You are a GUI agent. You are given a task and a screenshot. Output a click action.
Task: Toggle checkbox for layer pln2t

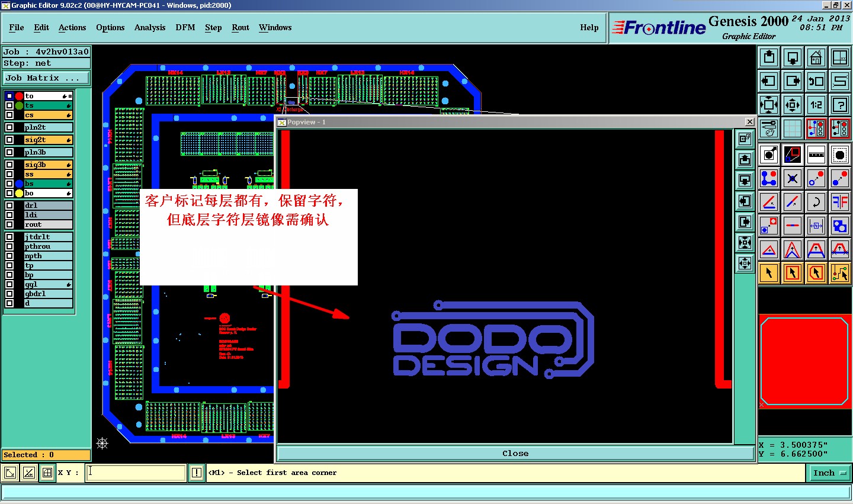(x=9, y=127)
